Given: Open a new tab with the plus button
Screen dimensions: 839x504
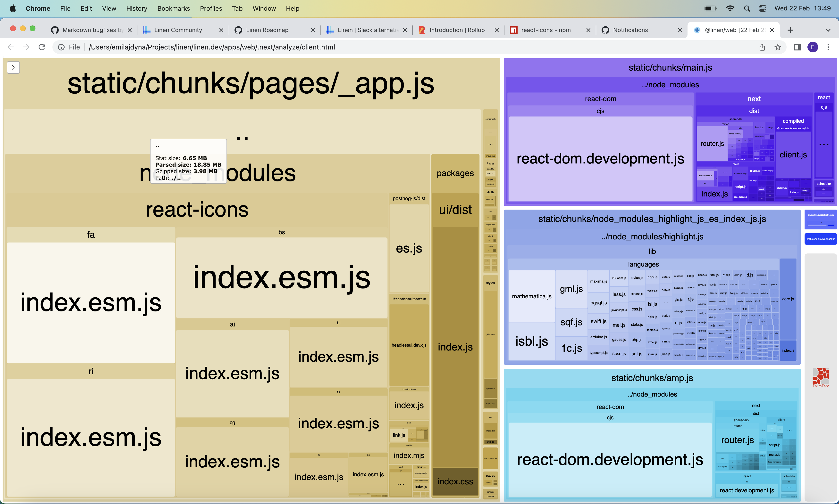Looking at the screenshot, I should coord(790,30).
